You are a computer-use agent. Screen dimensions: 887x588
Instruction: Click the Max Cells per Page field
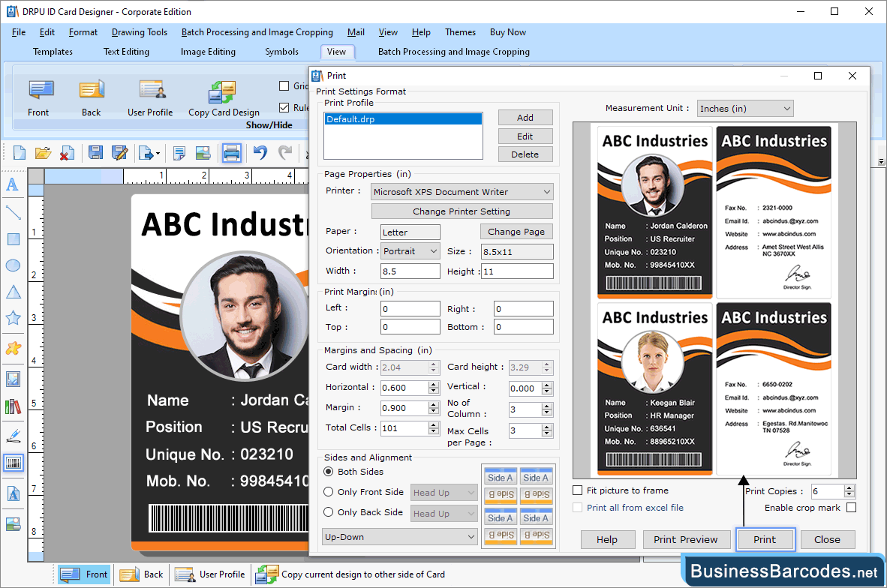coord(525,430)
